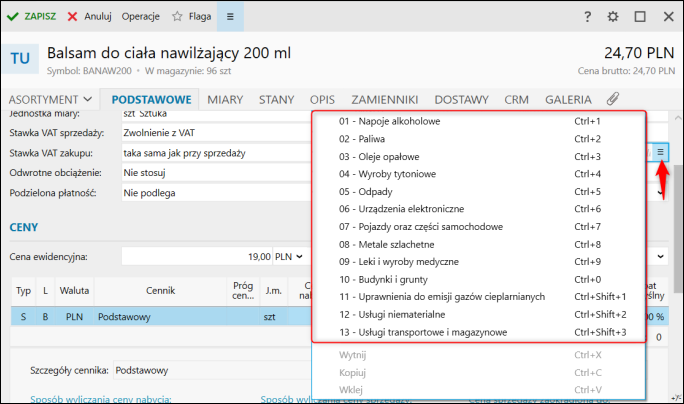The width and height of the screenshot is (684, 404).
Task: Open the Operacje menu
Action: click(140, 17)
